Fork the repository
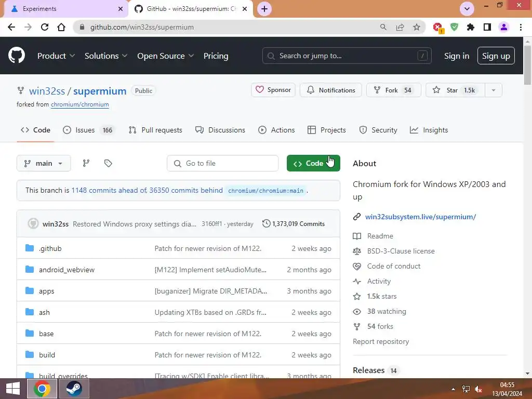The image size is (532, 399). tap(394, 90)
